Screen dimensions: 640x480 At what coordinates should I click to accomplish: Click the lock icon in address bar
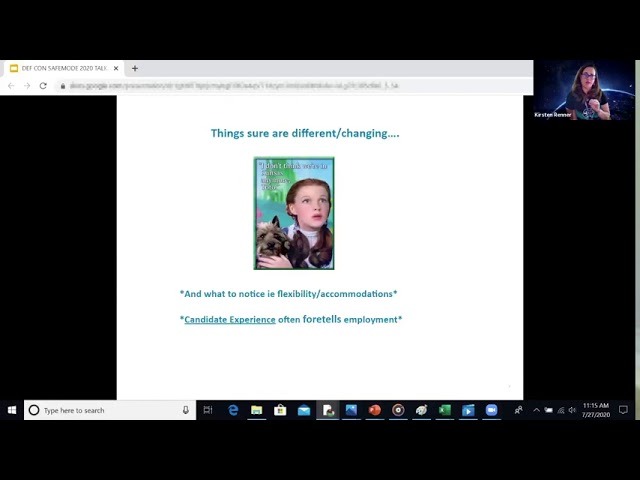tap(63, 86)
